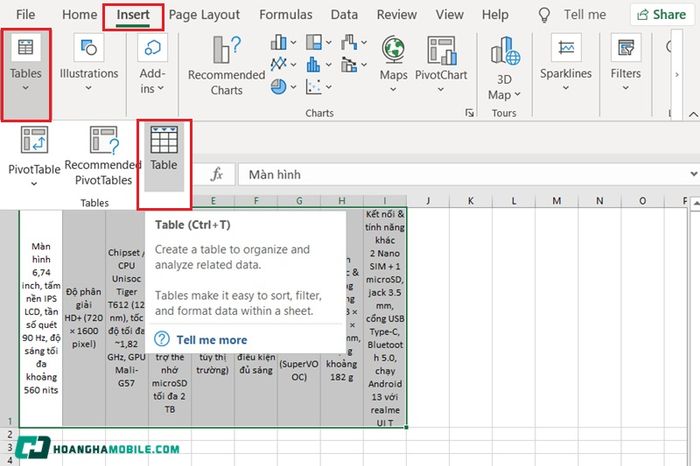Screen dimensions: 700x466
Task: Open the Charts dialog launcher
Action: pos(469,113)
